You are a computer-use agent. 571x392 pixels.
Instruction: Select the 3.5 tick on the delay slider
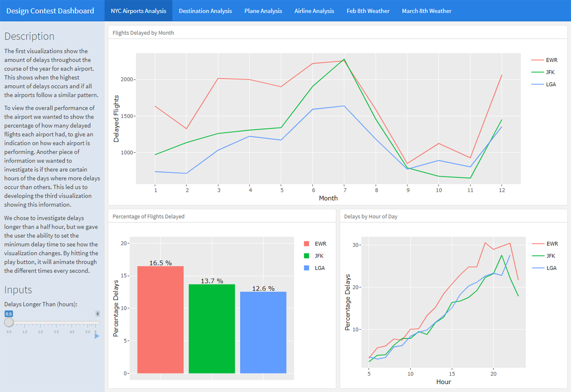(x=56, y=332)
